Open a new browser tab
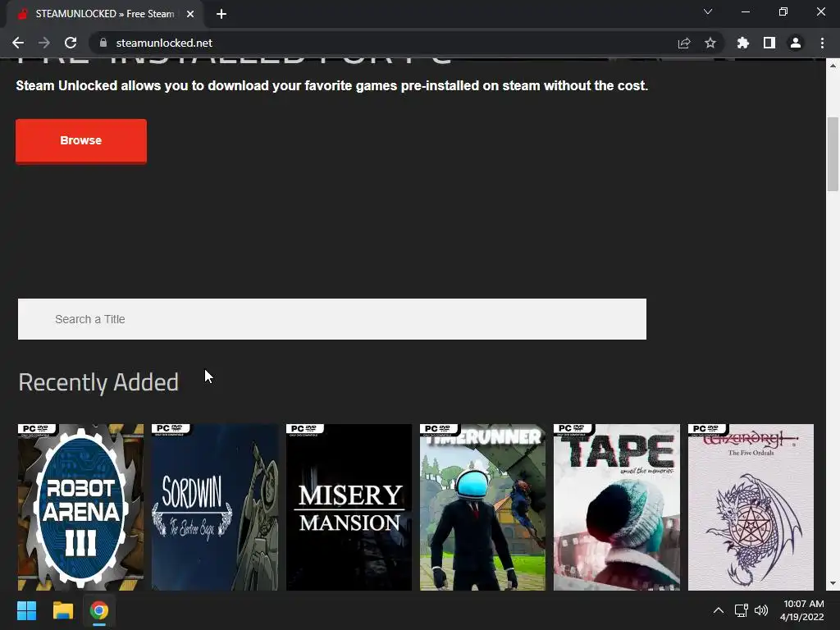 (x=221, y=14)
